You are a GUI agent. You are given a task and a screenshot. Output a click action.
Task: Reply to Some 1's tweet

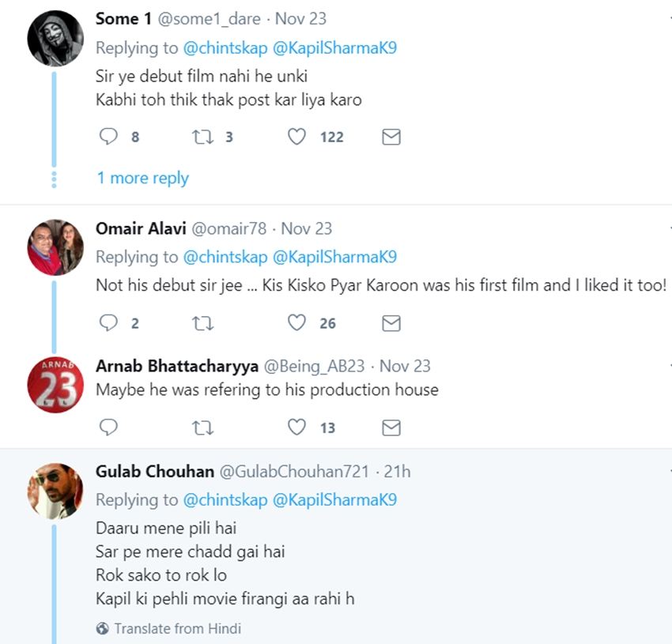pyautogui.click(x=109, y=137)
